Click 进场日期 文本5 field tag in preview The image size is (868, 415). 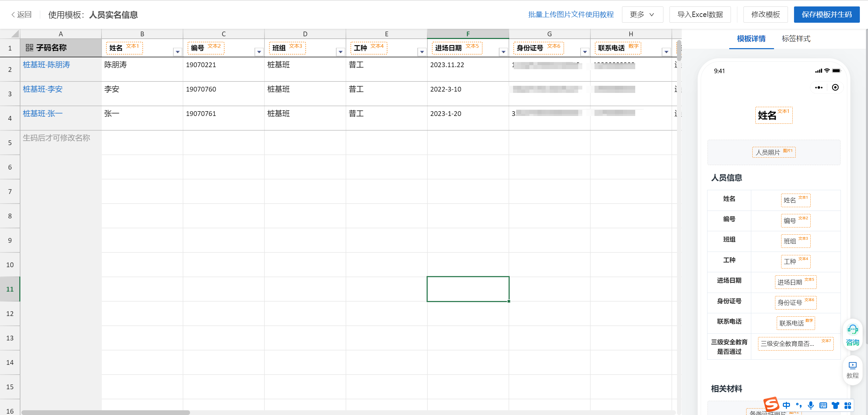pyautogui.click(x=796, y=282)
